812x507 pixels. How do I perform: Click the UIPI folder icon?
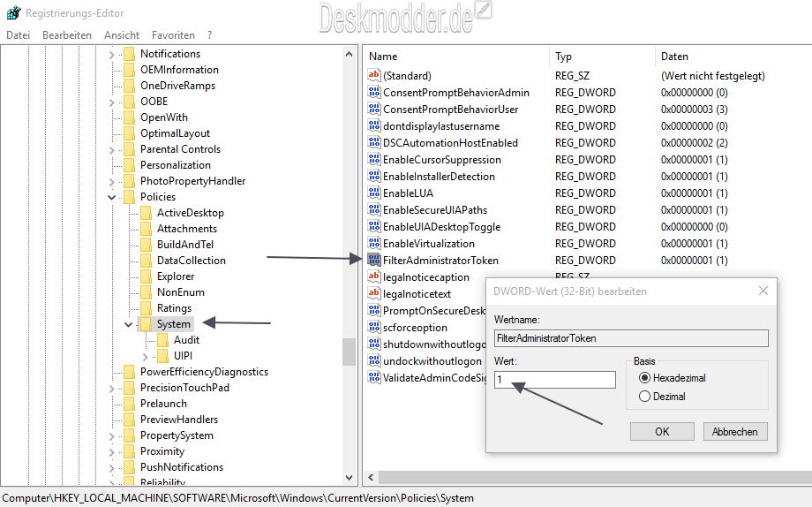tap(162, 356)
